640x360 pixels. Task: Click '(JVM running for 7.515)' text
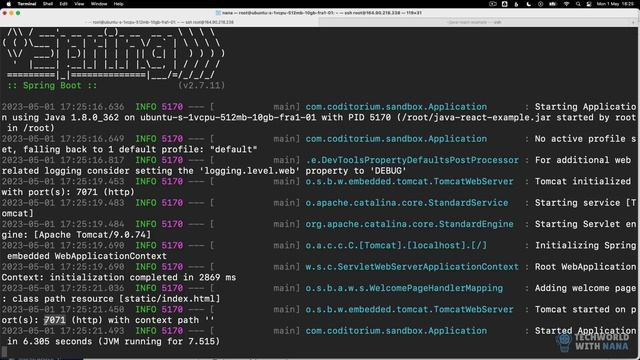tap(159, 341)
